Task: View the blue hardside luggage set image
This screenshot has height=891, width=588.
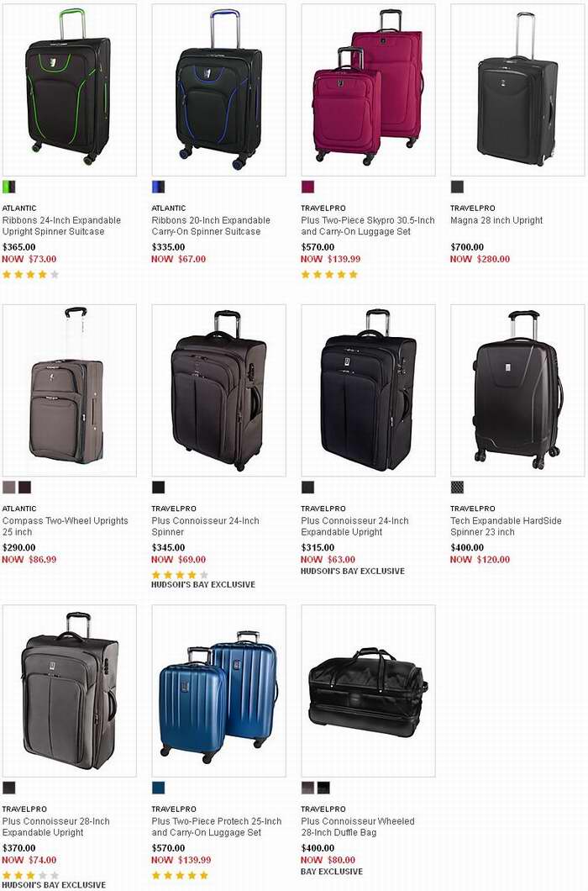Action: 218,691
